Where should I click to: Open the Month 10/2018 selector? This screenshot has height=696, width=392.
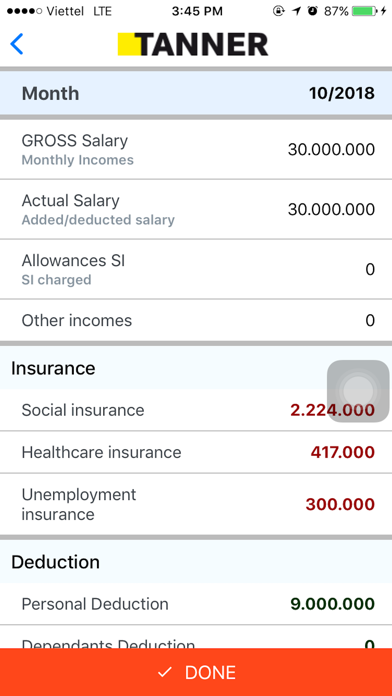[196, 94]
